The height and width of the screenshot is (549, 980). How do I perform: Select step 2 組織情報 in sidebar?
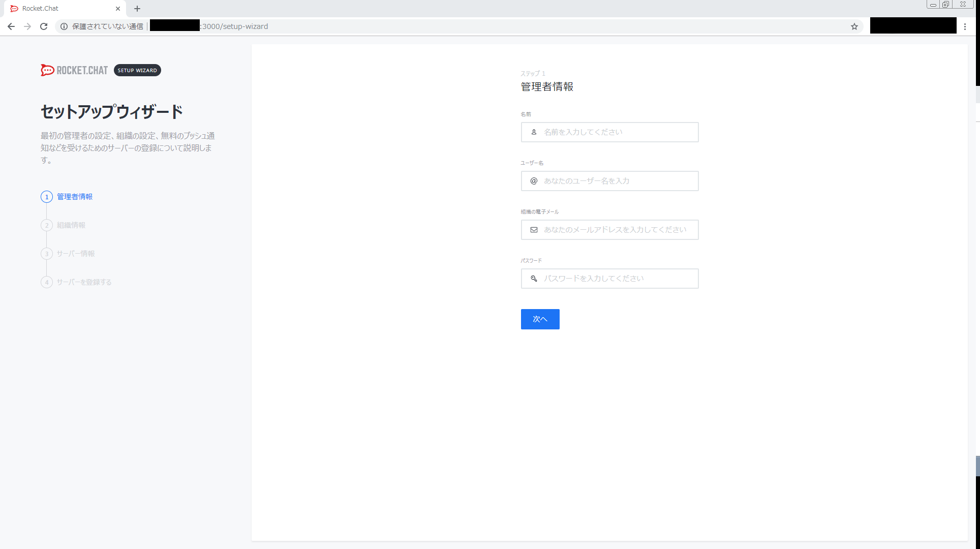tap(71, 225)
